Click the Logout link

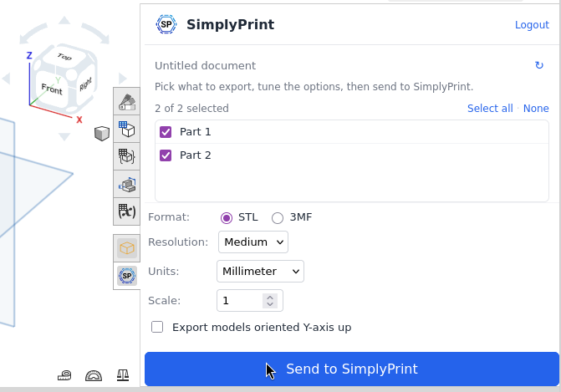pyautogui.click(x=532, y=25)
